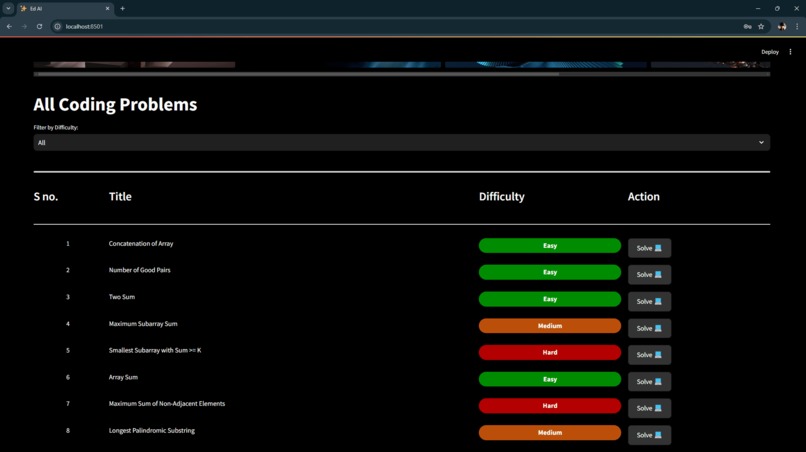This screenshot has width=806, height=452.
Task: Click the title 'Maximum Subarray Sum'
Action: pos(143,324)
